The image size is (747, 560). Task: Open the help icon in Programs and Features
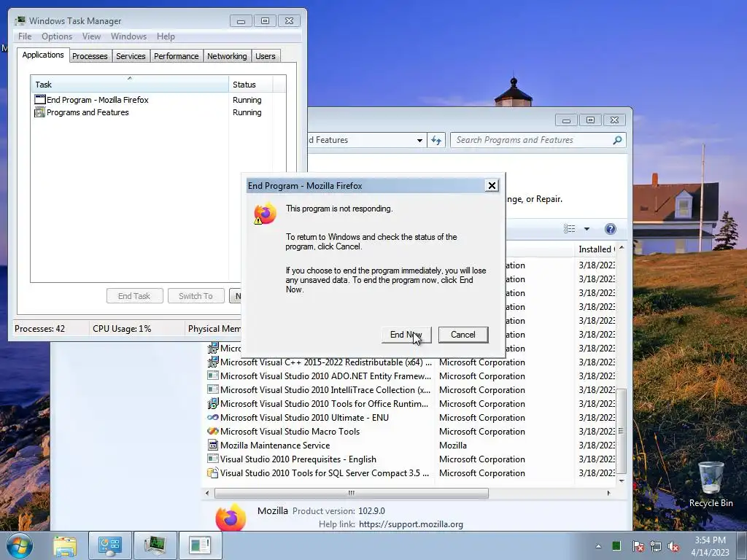611,229
